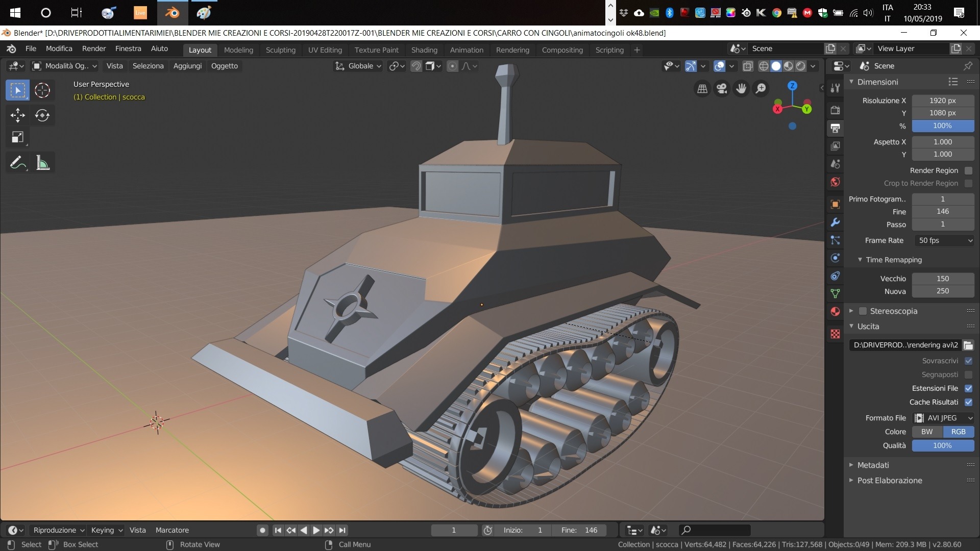980x551 pixels.
Task: Click the pan view hand icon
Action: click(x=741, y=89)
